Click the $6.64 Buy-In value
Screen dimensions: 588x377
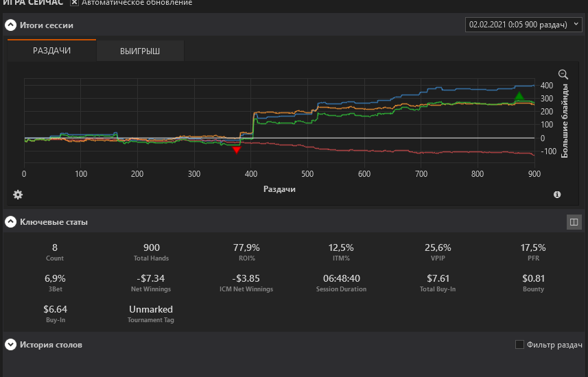55,309
